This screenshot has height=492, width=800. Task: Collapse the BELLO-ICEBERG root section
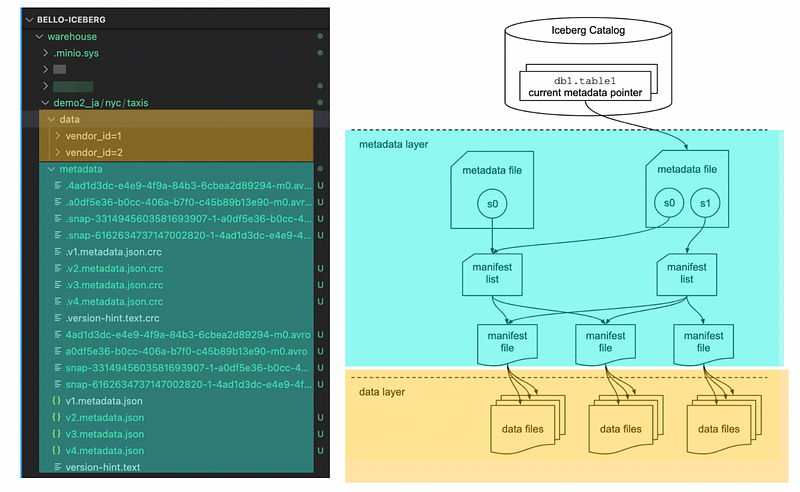tap(29, 19)
